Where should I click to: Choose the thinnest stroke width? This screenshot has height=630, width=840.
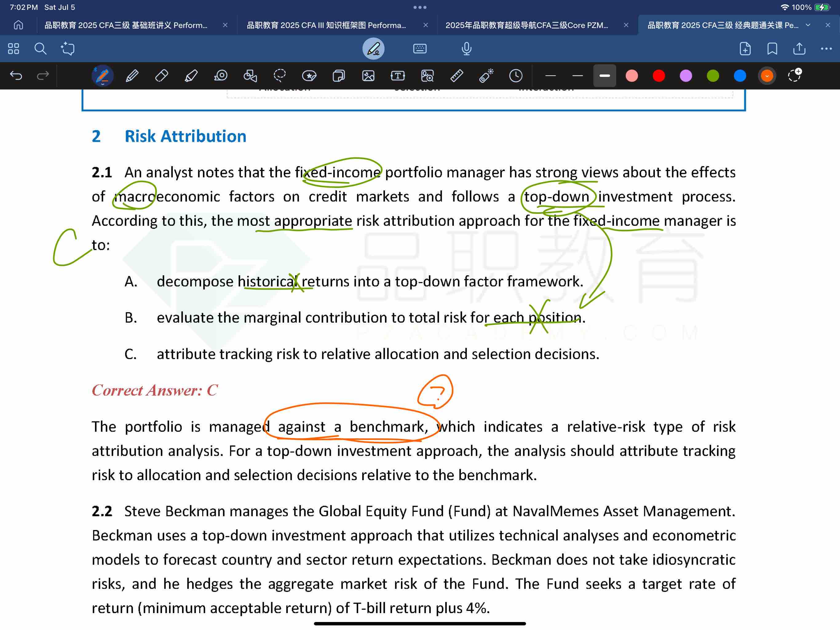[x=550, y=76]
